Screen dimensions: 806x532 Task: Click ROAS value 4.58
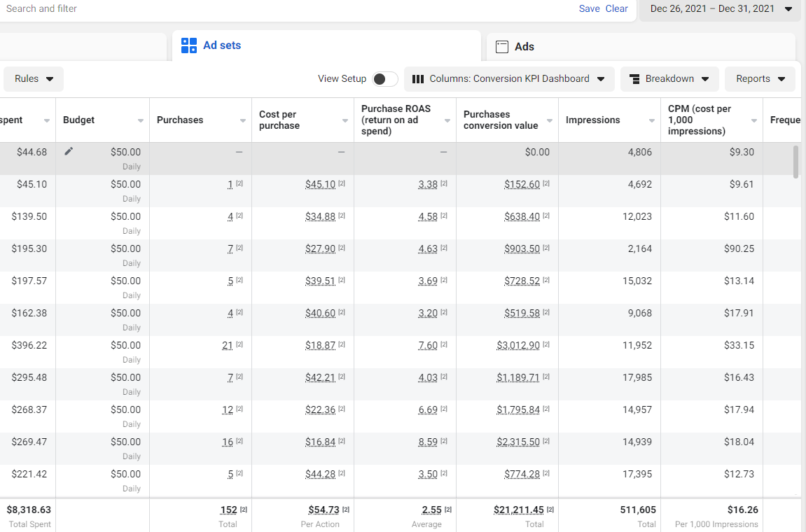(428, 216)
